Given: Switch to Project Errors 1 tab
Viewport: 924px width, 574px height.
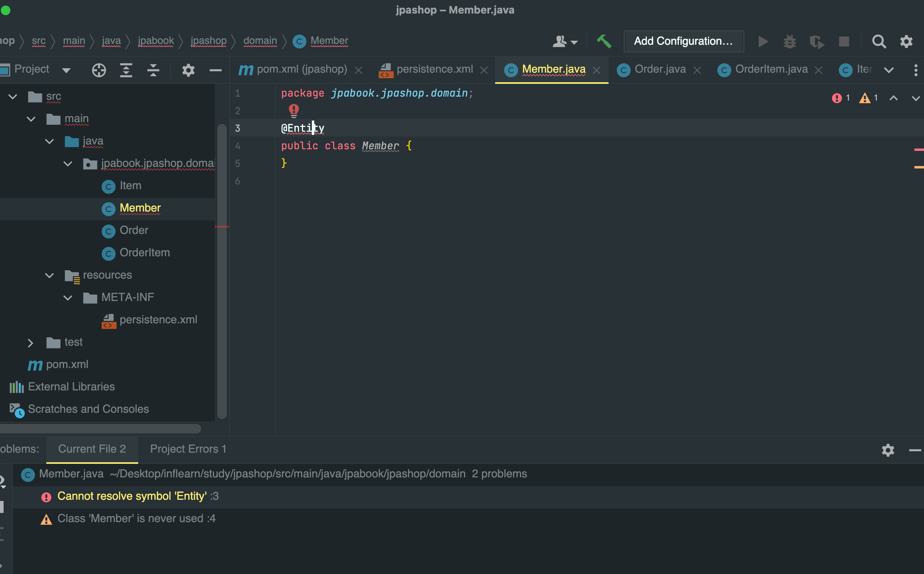Looking at the screenshot, I should [x=188, y=449].
